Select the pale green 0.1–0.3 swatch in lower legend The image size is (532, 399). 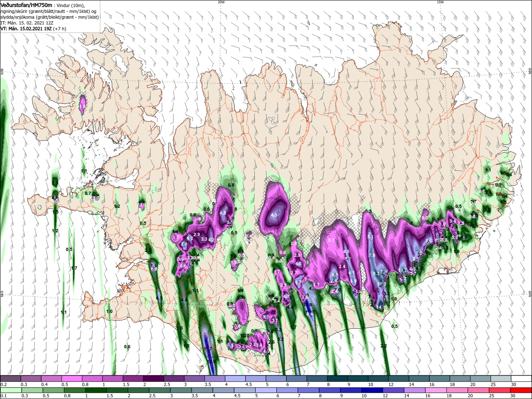coord(10,390)
